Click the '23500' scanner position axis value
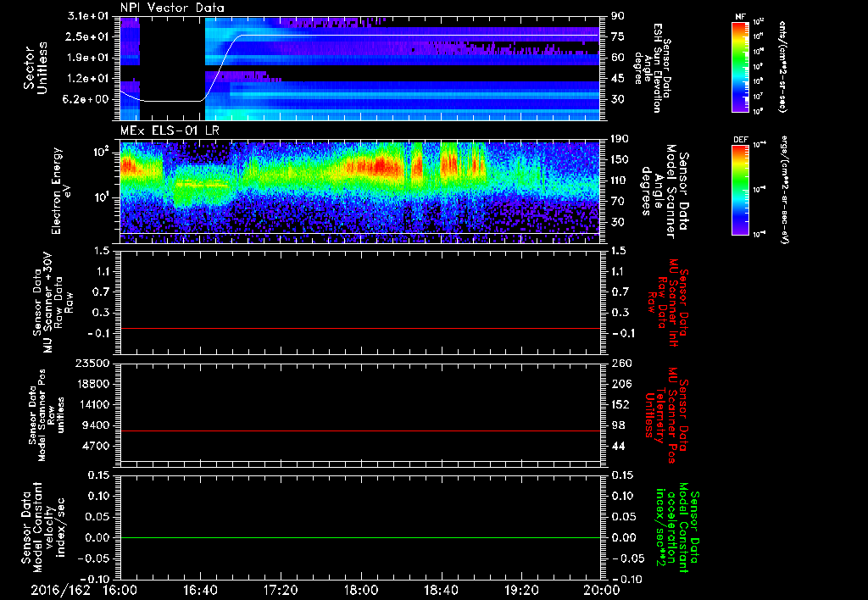Screen dimensions: 868x600 92,364
